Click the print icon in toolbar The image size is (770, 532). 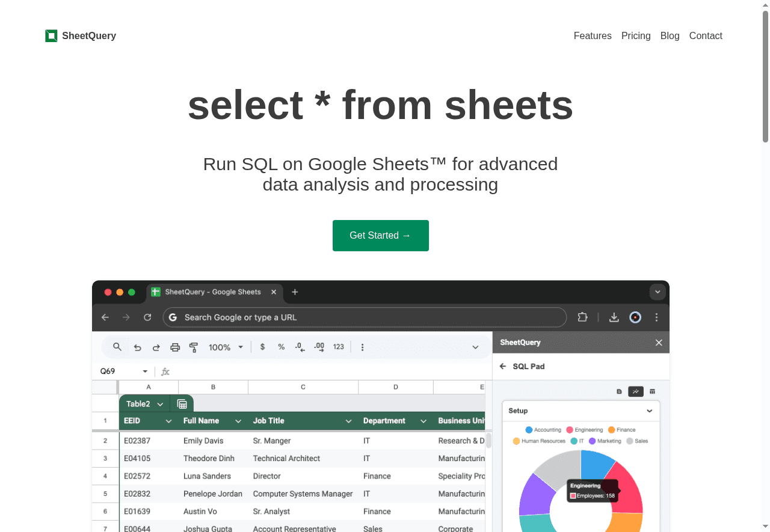[175, 347]
